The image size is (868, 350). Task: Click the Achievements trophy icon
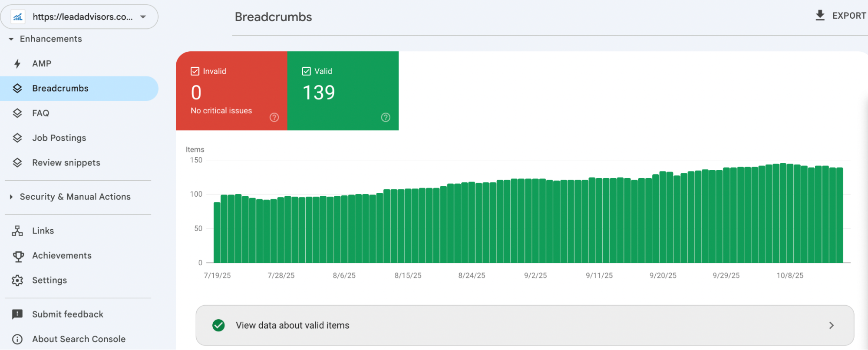(x=18, y=256)
